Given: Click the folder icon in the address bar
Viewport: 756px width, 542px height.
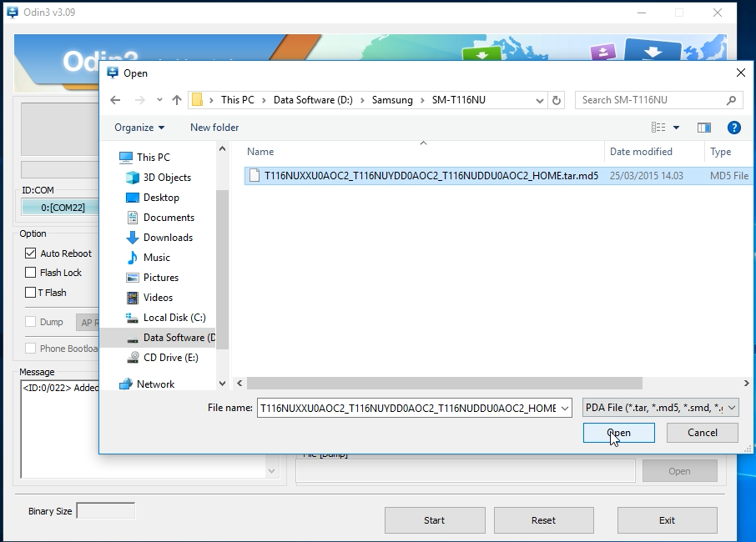Looking at the screenshot, I should tap(197, 100).
